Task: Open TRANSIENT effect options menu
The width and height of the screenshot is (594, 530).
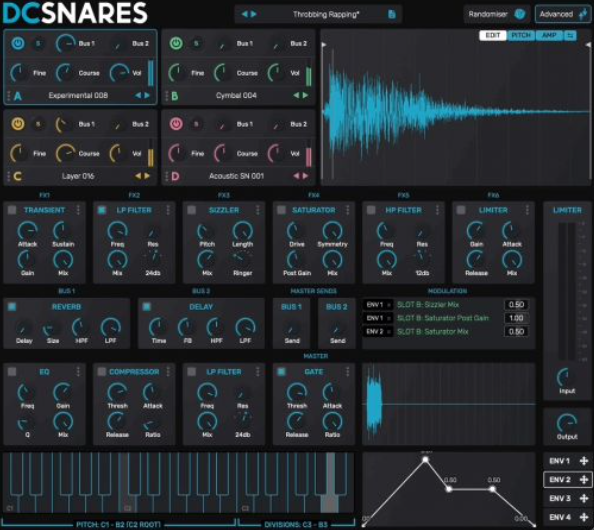Action: tap(78, 210)
